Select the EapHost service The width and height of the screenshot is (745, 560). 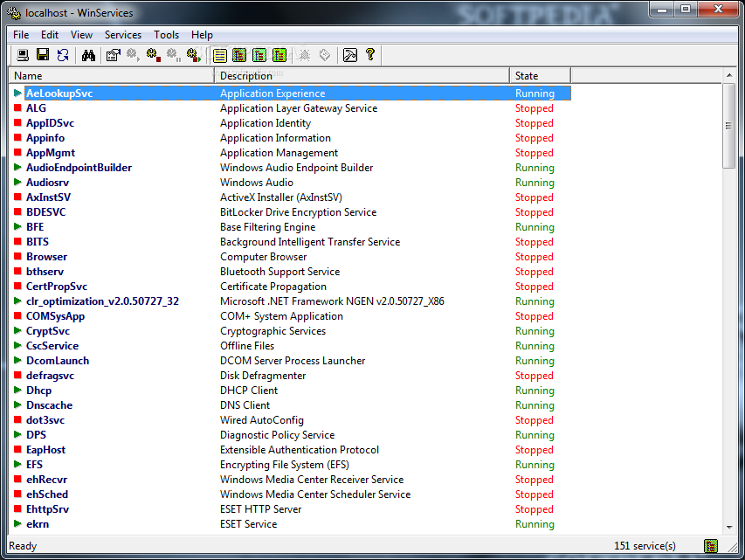click(x=45, y=450)
